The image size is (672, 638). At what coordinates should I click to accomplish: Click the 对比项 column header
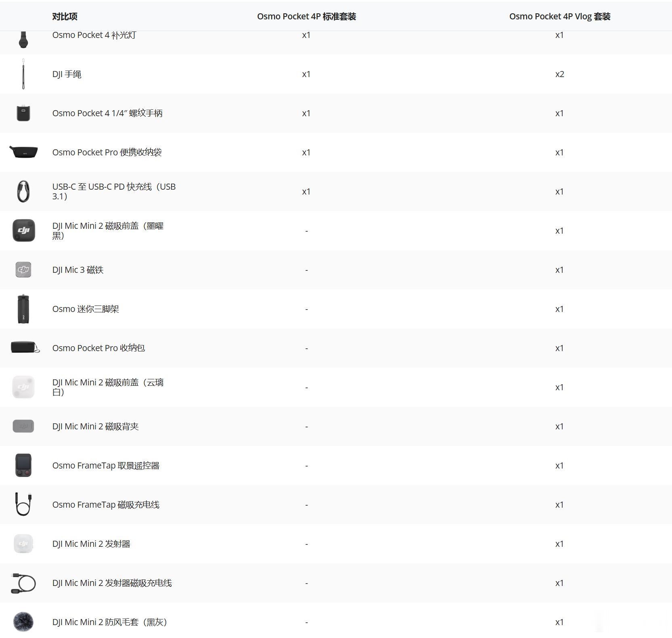pos(65,17)
